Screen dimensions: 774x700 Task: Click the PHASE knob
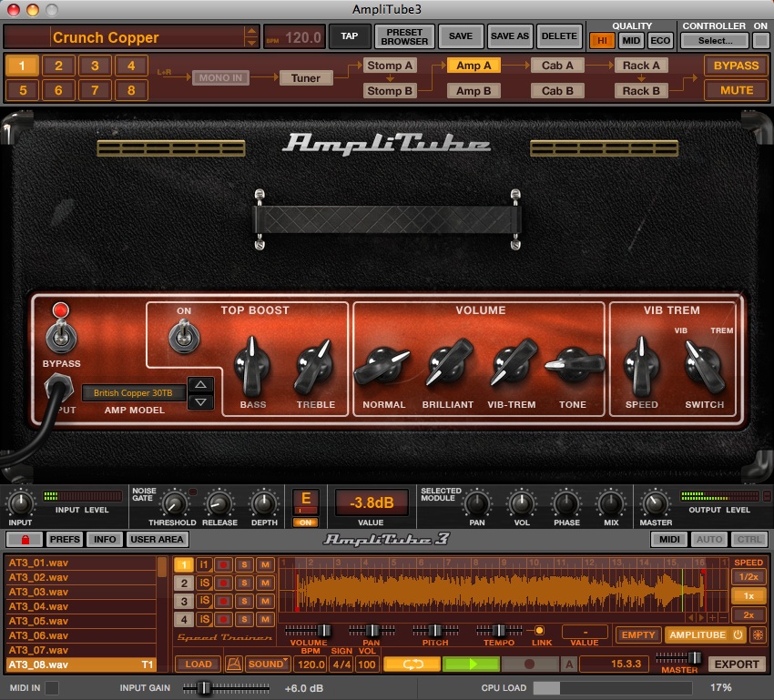tap(566, 503)
